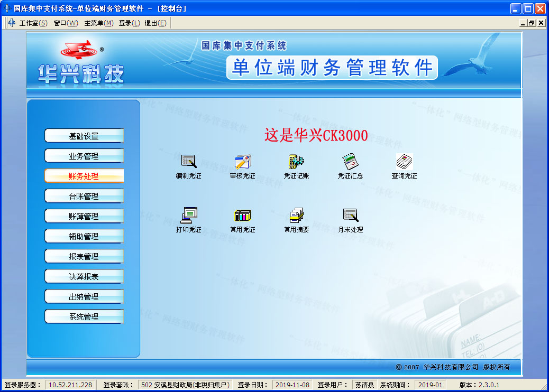Open the 凭证汇总 summary icon

(351, 166)
